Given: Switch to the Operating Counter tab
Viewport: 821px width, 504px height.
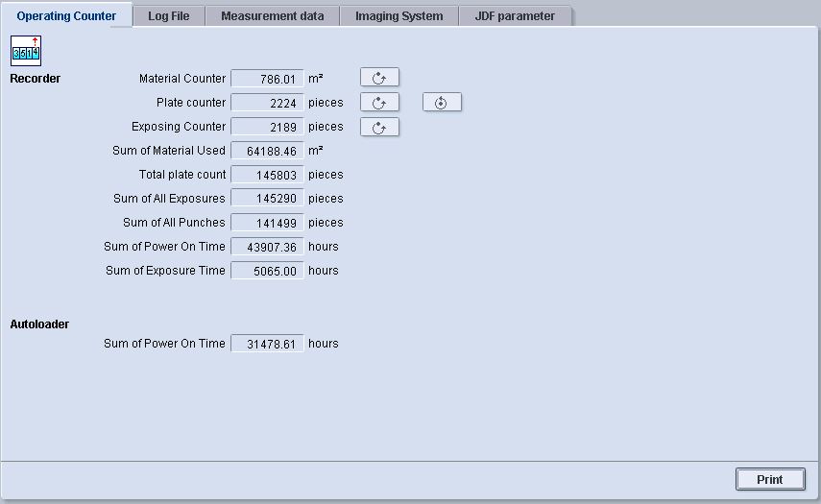Looking at the screenshot, I should 66,16.
